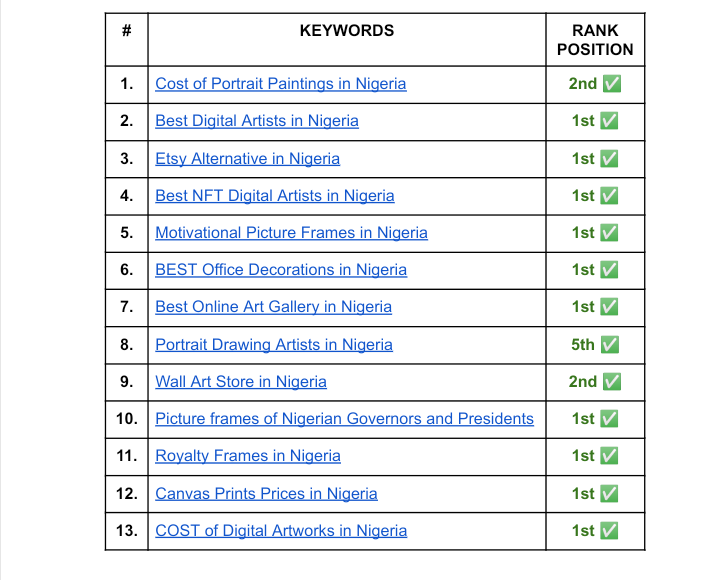Follow the Motivational Picture Frames in Nigeria link
Image resolution: width=718 pixels, height=580 pixels.
(291, 233)
